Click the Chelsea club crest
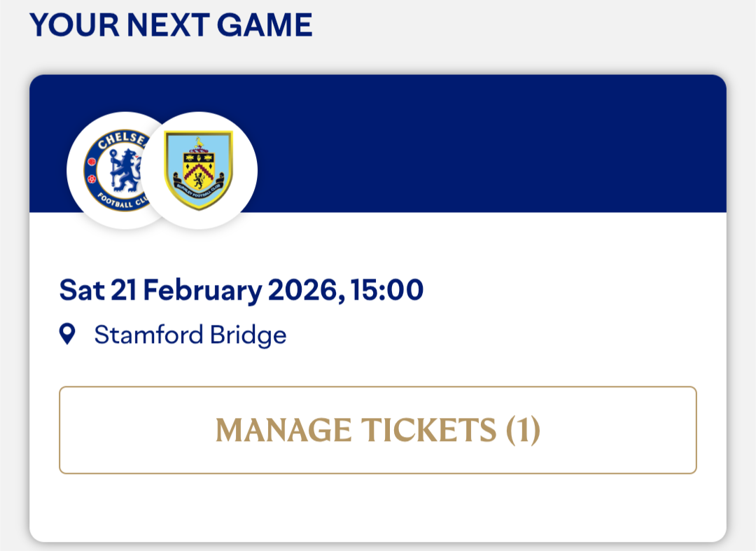Screen dimensions: 756x551 (x=115, y=170)
